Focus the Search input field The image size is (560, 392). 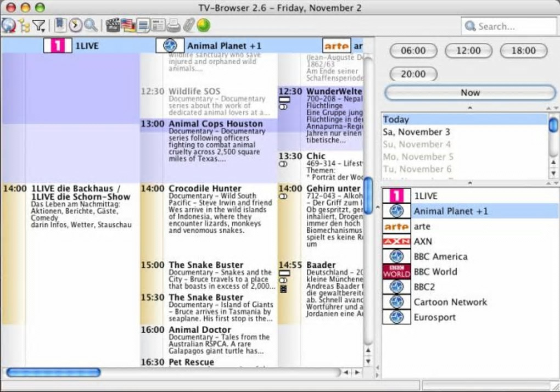(x=508, y=26)
